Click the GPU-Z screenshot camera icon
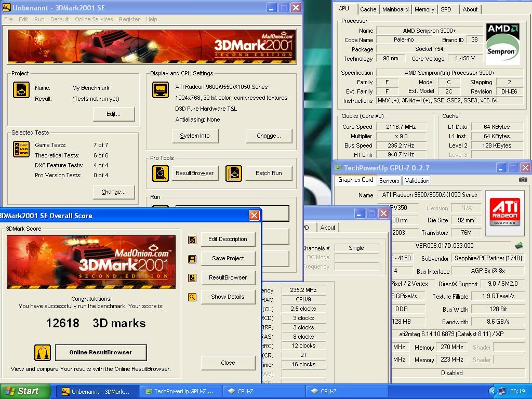The height and width of the screenshot is (399, 532). [523, 179]
